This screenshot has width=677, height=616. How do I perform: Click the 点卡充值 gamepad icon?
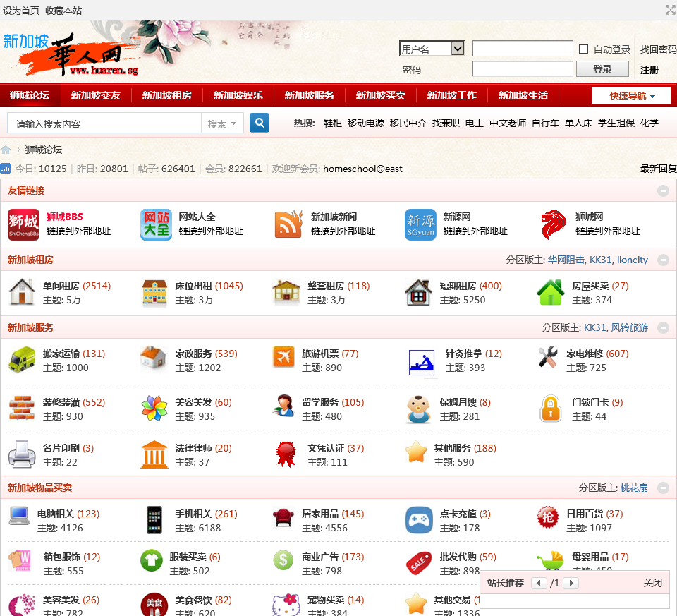pyautogui.click(x=419, y=519)
